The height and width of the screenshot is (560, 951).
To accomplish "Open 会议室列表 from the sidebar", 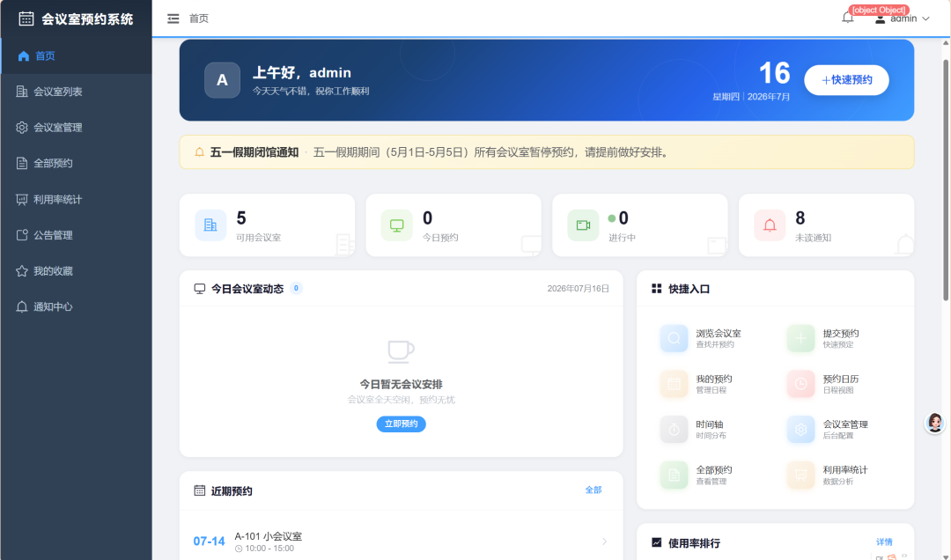I will click(76, 92).
